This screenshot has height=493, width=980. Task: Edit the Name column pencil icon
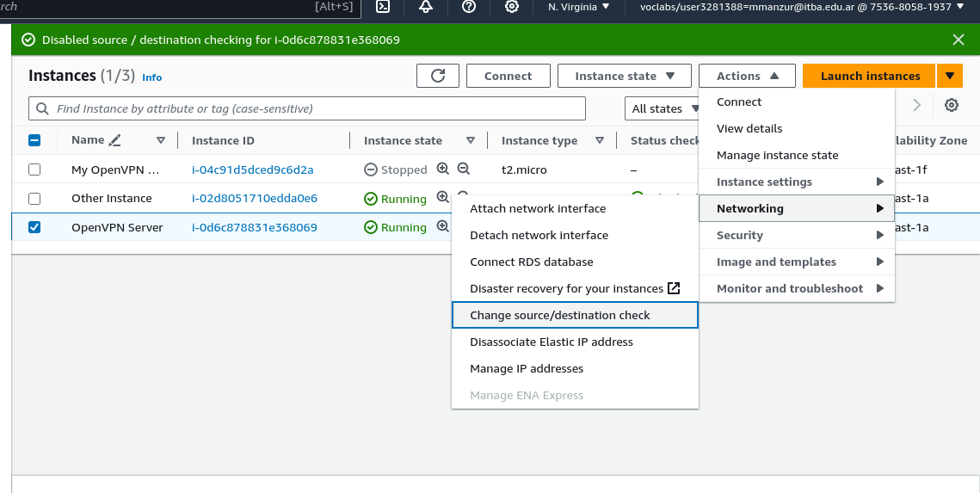click(x=114, y=140)
